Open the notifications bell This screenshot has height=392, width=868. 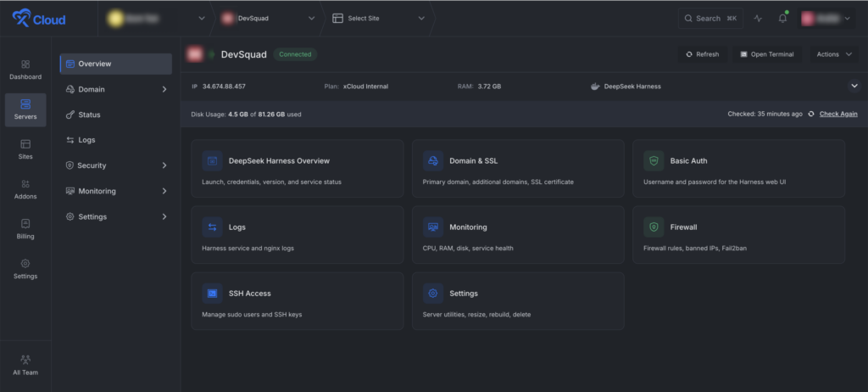[x=782, y=19]
